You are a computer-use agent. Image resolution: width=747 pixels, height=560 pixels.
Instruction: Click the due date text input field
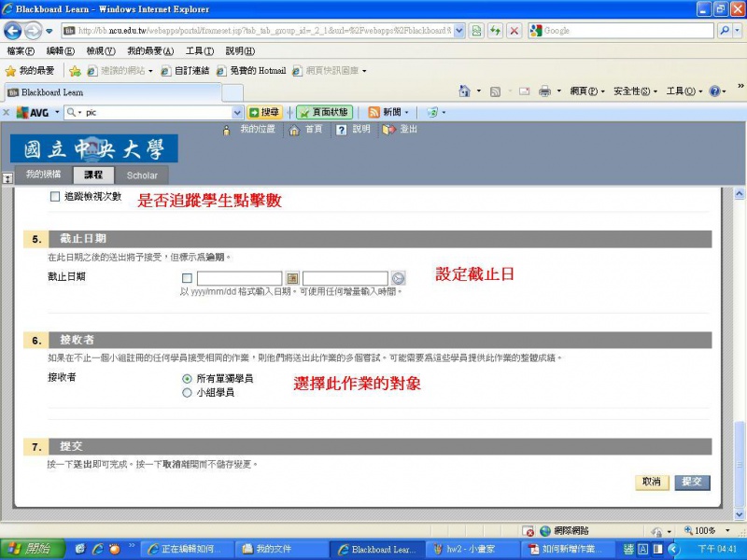point(239,278)
